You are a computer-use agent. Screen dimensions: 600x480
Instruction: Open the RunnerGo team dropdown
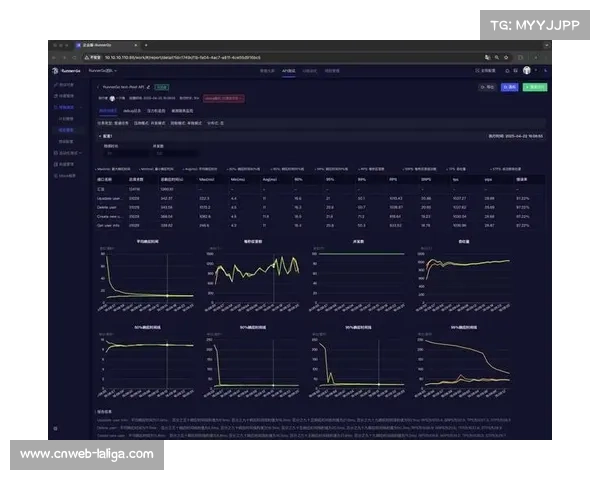[x=103, y=71]
